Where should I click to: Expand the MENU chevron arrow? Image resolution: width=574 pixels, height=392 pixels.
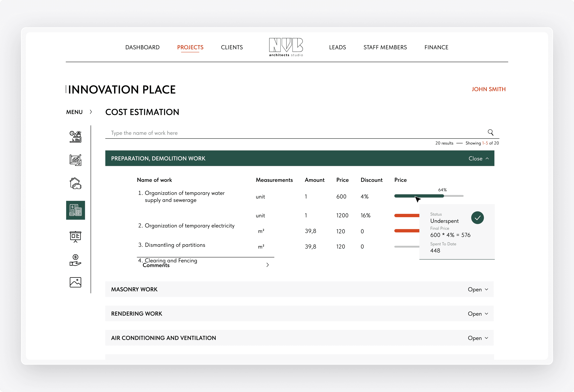91,112
